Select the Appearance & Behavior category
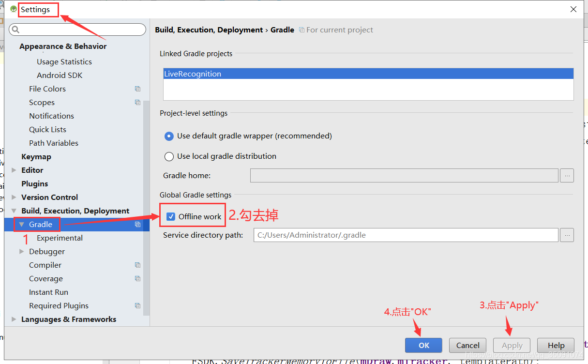The image size is (588, 364). click(x=63, y=46)
